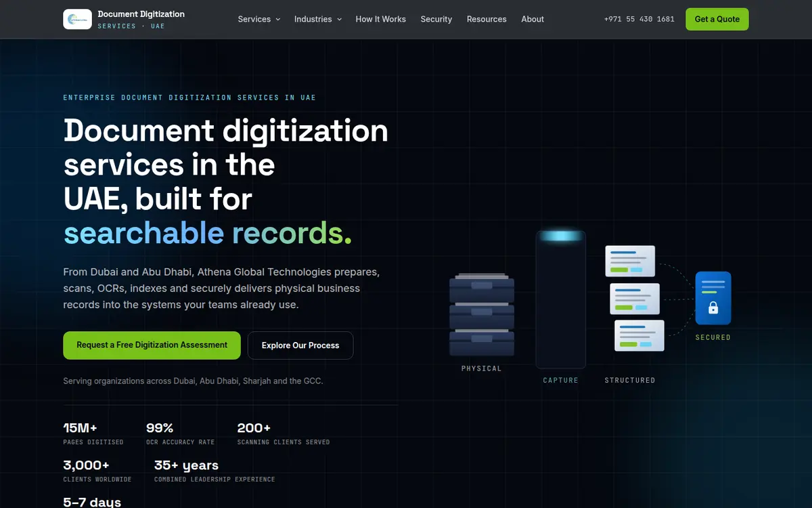Click the 200+ scanning clients served stat
This screenshot has width=812, height=508.
coord(284,433)
